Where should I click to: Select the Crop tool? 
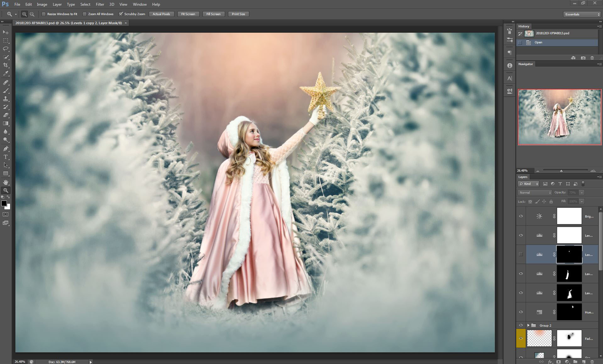[x=6, y=65]
